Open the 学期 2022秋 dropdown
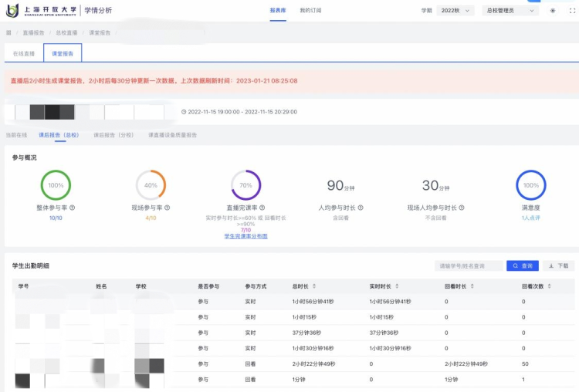579x392 pixels. [458, 11]
